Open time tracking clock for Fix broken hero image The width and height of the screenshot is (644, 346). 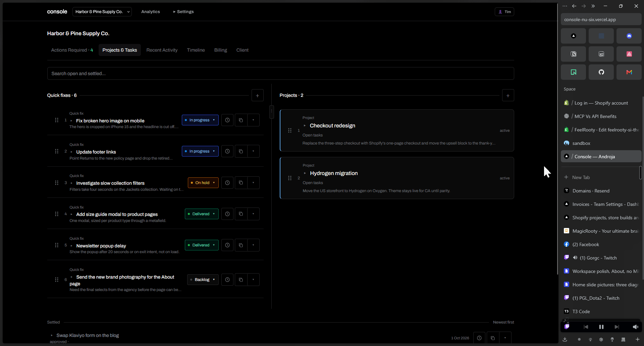(227, 120)
